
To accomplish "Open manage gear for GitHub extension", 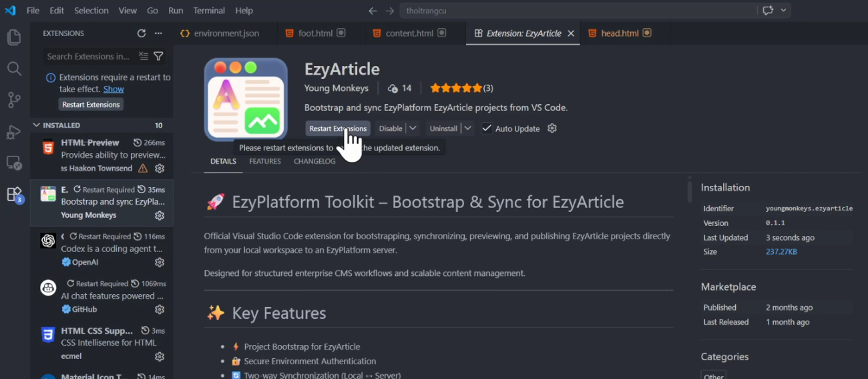I will point(160,309).
